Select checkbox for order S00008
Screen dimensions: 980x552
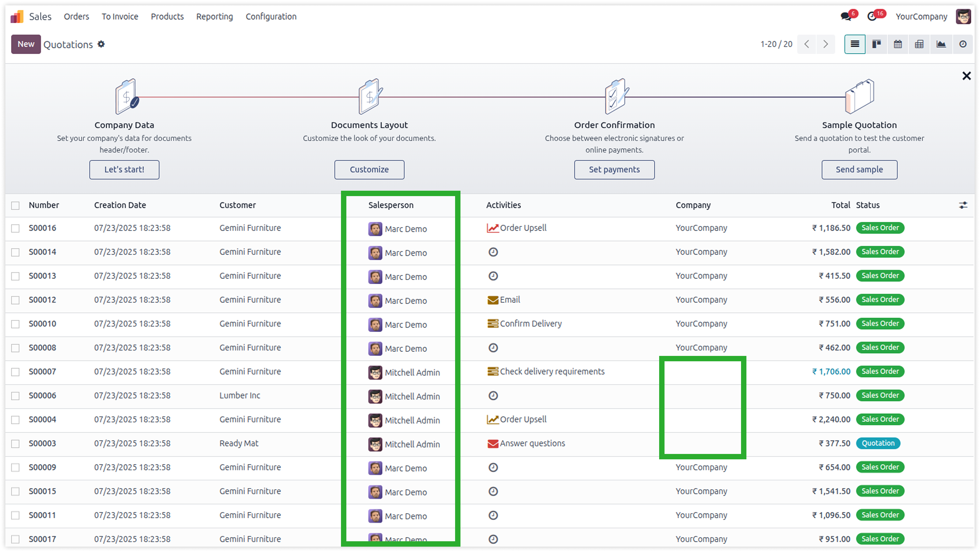[x=15, y=348]
